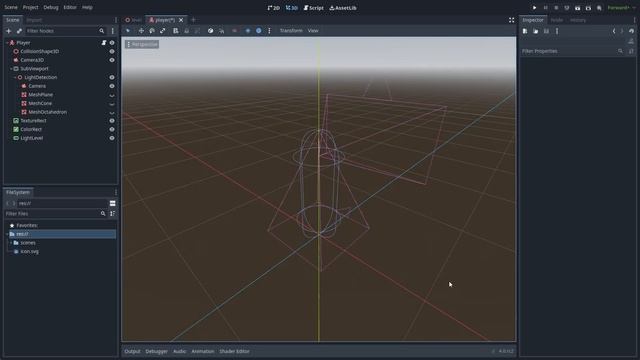Toggle visibility of Player node

point(112,42)
